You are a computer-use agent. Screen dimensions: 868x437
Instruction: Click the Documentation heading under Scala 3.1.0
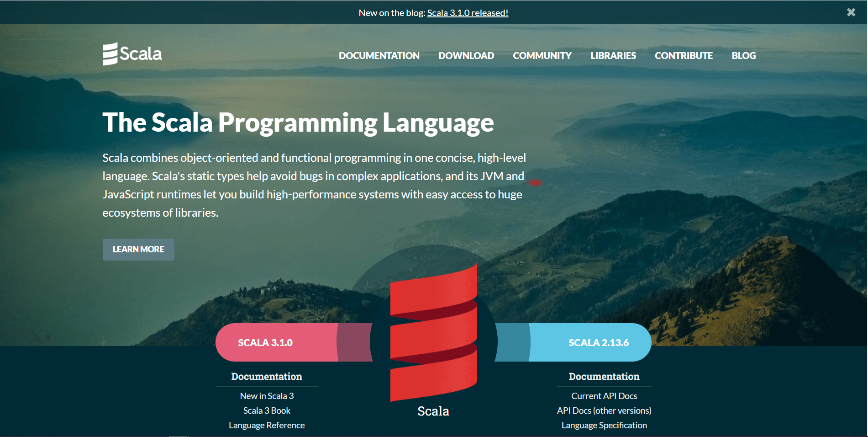[267, 376]
